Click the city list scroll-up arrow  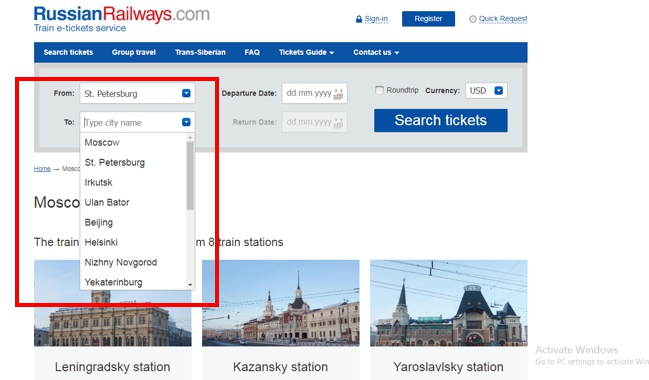(190, 137)
